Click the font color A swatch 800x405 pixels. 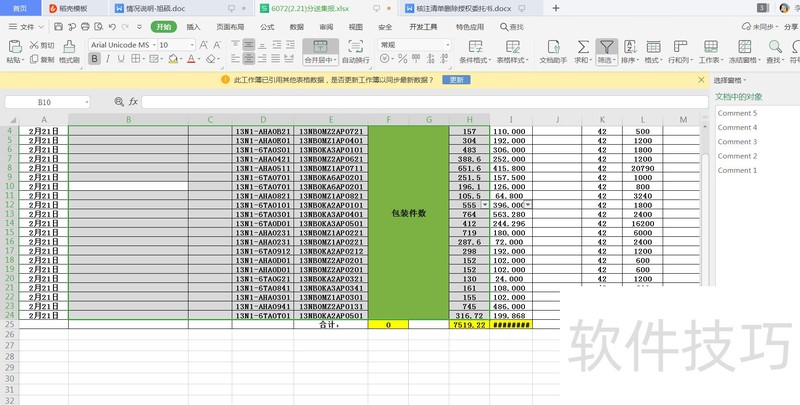click(x=191, y=59)
